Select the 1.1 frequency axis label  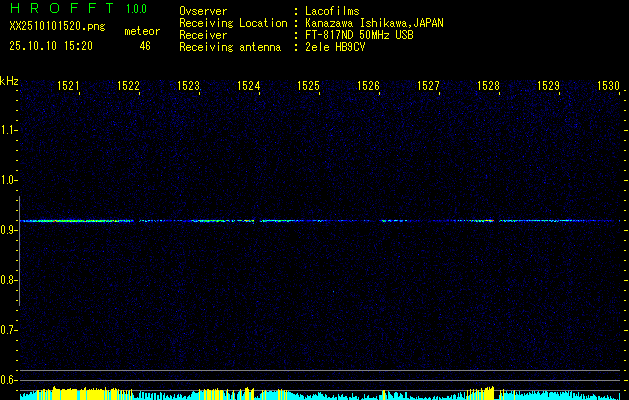point(9,130)
